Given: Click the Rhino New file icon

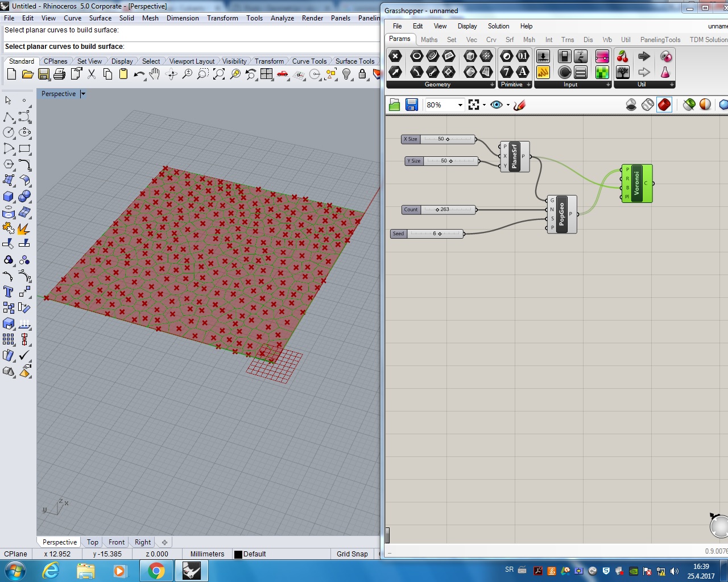Looking at the screenshot, I should 11,74.
